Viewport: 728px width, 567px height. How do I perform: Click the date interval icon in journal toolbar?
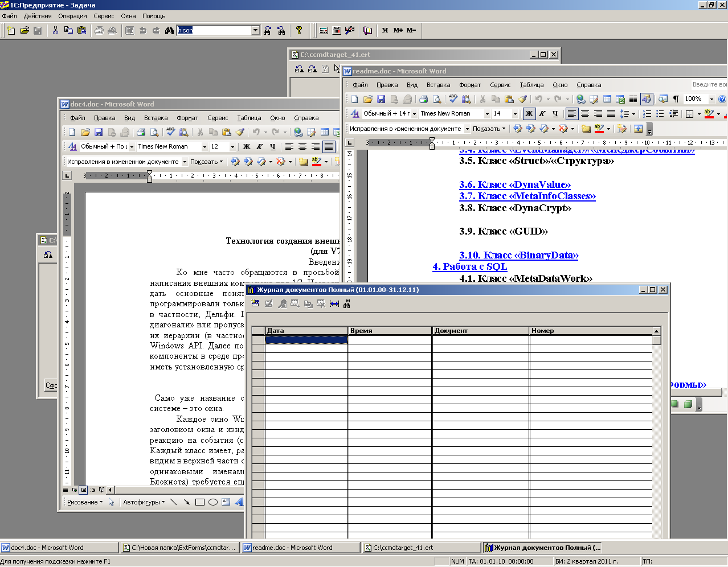(x=334, y=304)
